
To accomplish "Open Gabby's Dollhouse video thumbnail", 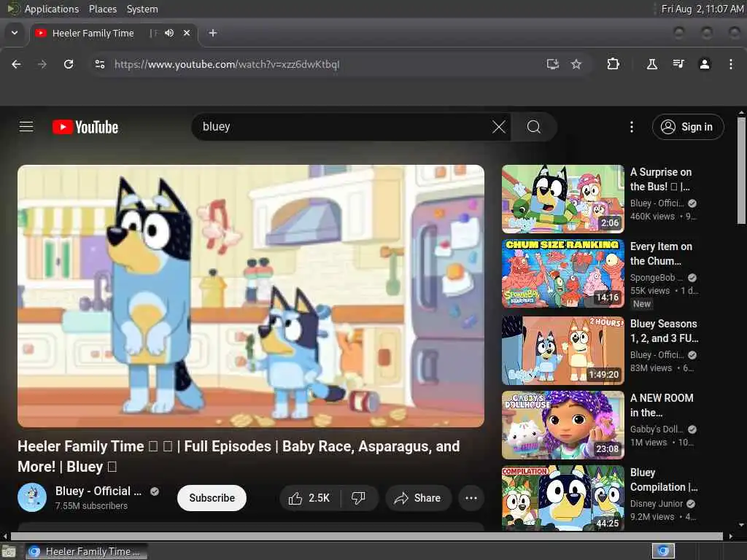I will pos(562,425).
